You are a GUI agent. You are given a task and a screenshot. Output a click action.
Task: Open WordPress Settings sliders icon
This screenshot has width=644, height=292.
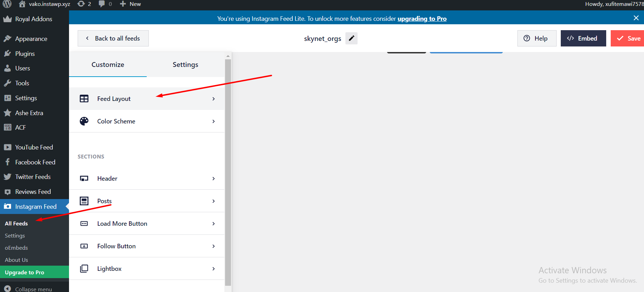click(7, 98)
